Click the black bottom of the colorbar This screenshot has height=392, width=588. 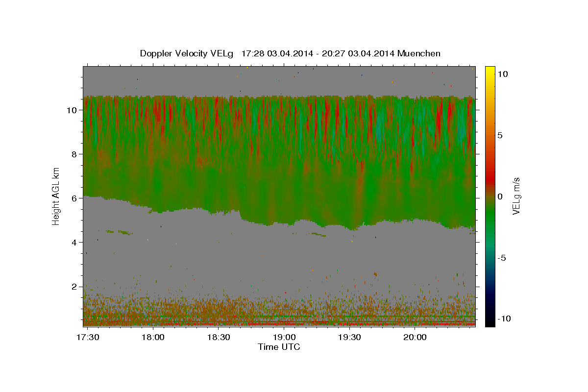point(490,322)
